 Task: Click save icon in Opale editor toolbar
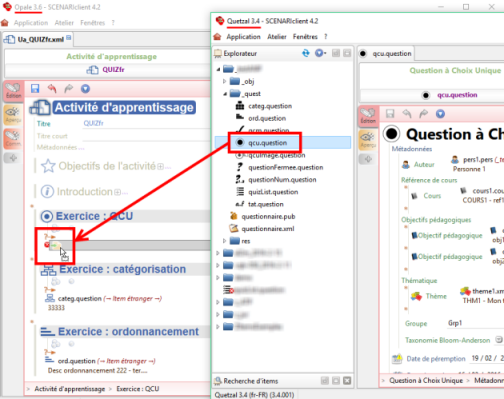[x=35, y=88]
